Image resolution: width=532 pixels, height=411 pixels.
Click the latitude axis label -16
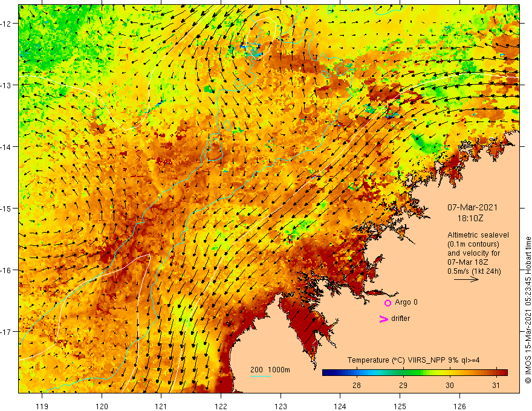7,270
